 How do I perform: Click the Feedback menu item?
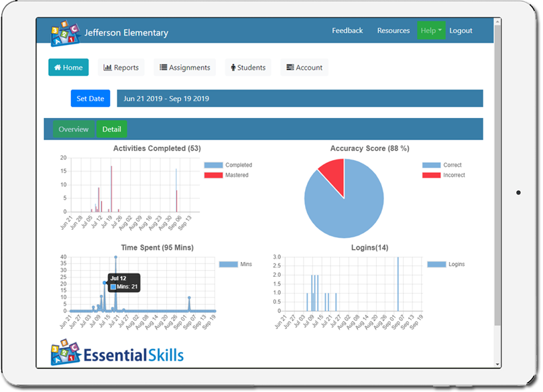(x=347, y=30)
